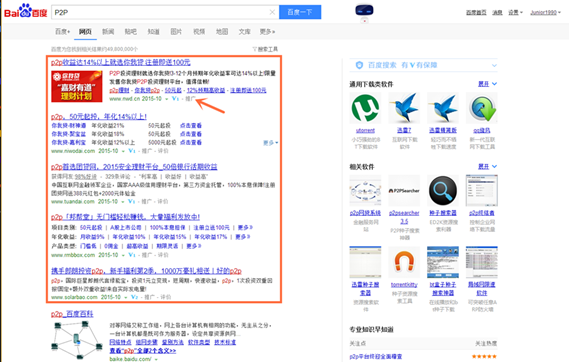
Task: Expand the 百度搜索 有V有保障 banner chevron
Action: click(494, 66)
